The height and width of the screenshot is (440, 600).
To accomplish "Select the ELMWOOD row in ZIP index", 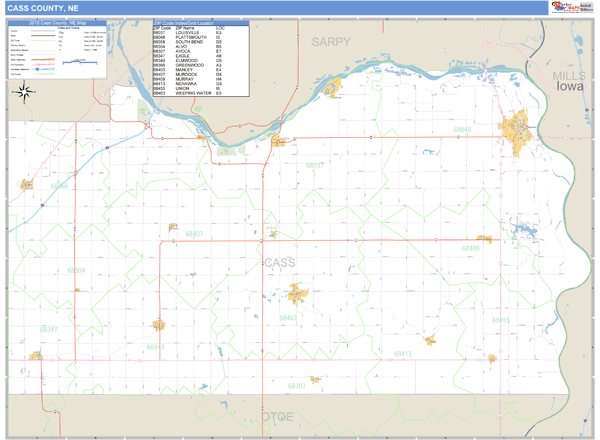I will click(198, 60).
